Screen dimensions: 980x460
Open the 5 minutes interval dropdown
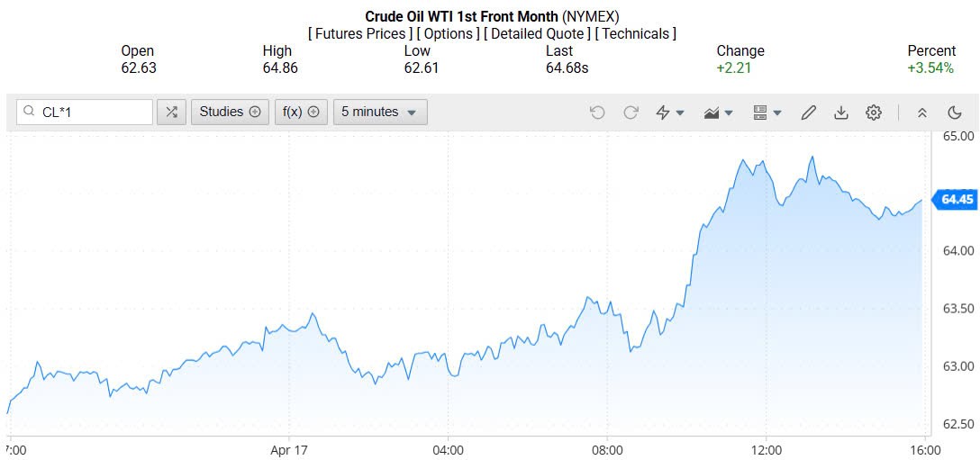(x=379, y=113)
